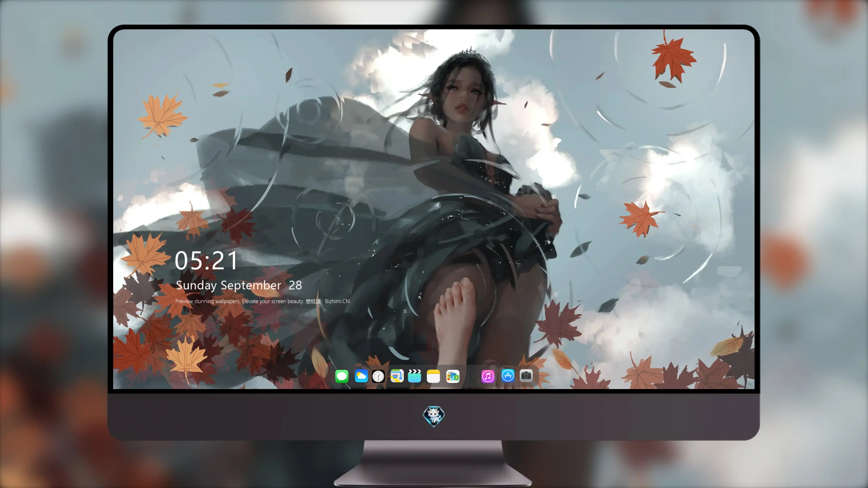Launch the App Store from the dock

tap(508, 375)
